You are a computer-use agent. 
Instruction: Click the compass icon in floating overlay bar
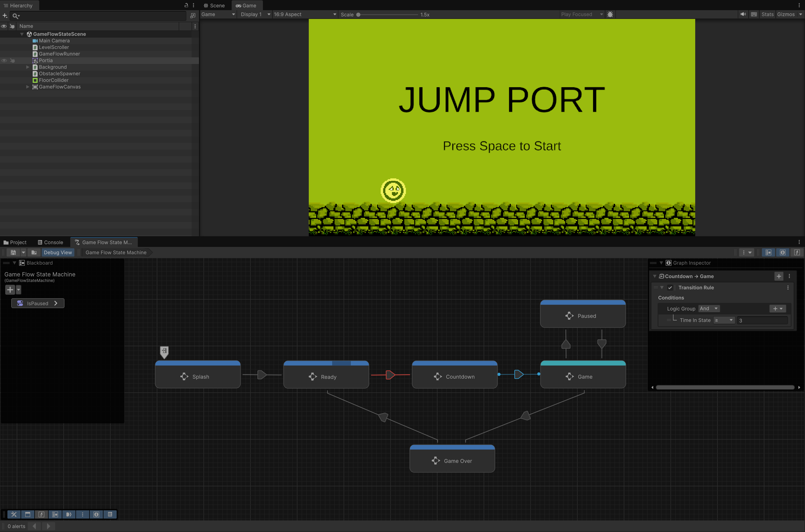[x=41, y=514]
